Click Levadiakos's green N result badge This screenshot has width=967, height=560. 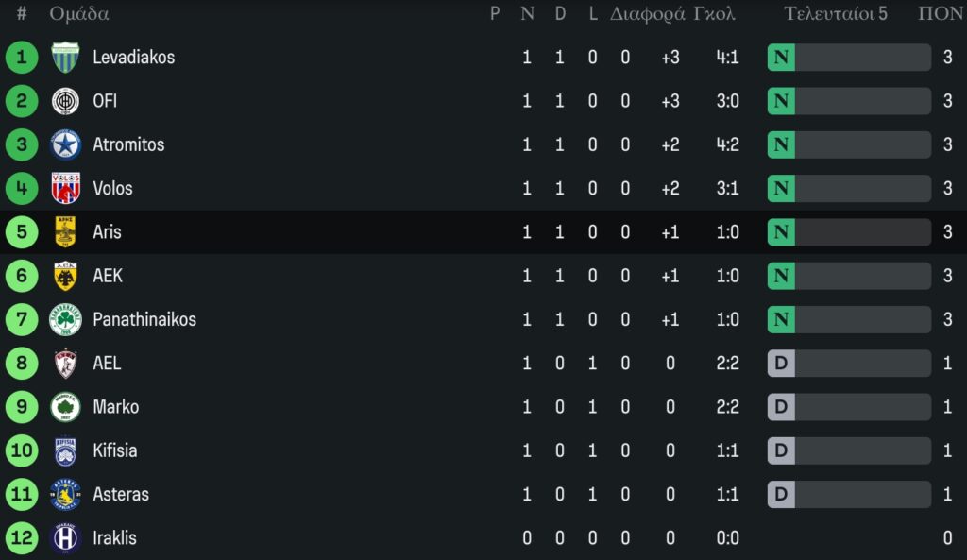781,58
